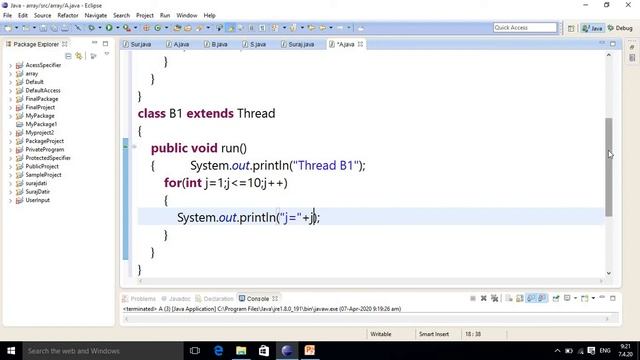Open the Refactor menu
The image size is (640, 360).
click(x=68, y=16)
